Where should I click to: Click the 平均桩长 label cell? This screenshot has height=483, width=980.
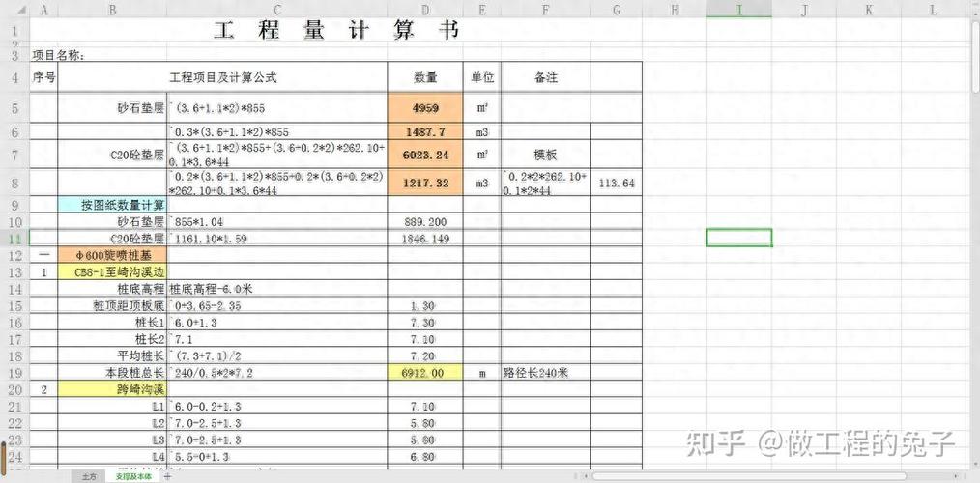coord(112,356)
